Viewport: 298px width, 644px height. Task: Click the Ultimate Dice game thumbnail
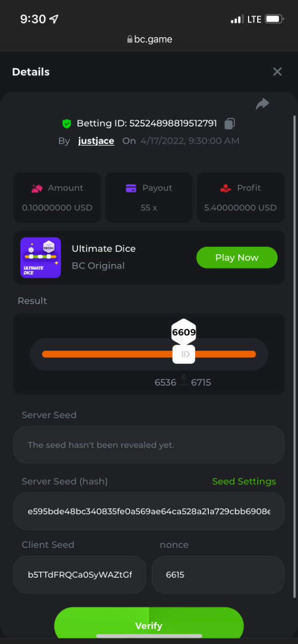[41, 258]
